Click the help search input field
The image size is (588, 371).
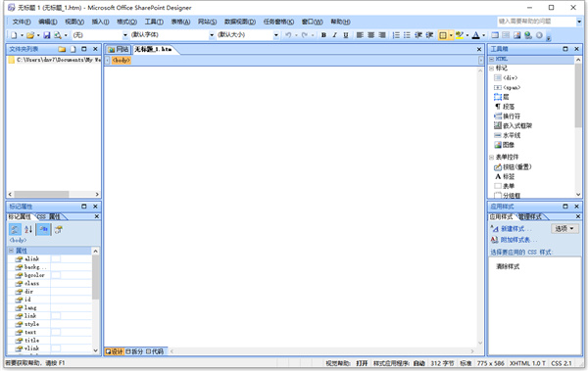coord(536,22)
